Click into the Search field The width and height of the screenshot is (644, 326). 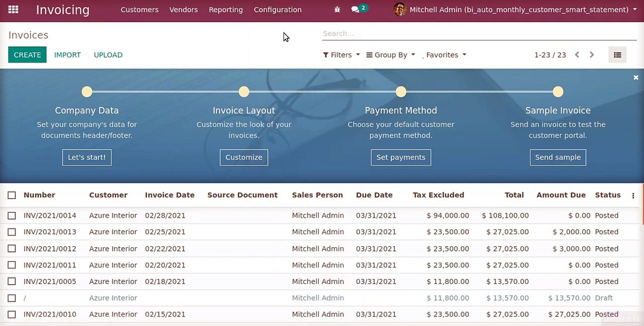479,34
